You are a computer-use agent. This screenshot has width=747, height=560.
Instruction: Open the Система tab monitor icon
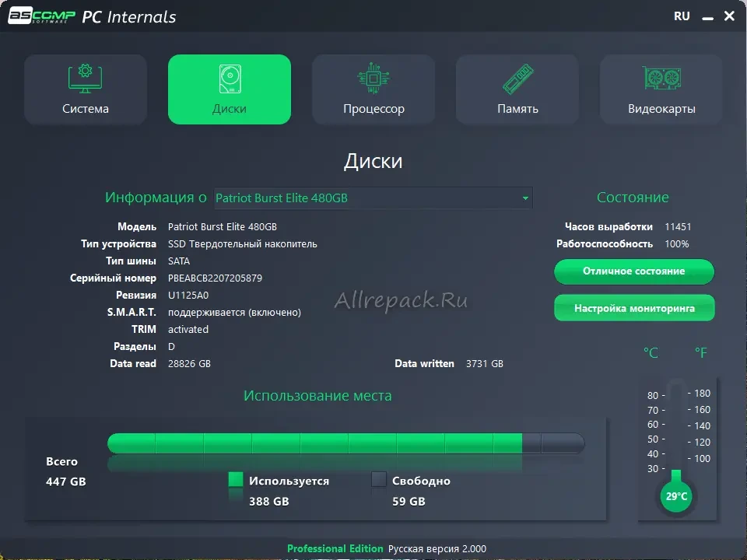(86, 79)
